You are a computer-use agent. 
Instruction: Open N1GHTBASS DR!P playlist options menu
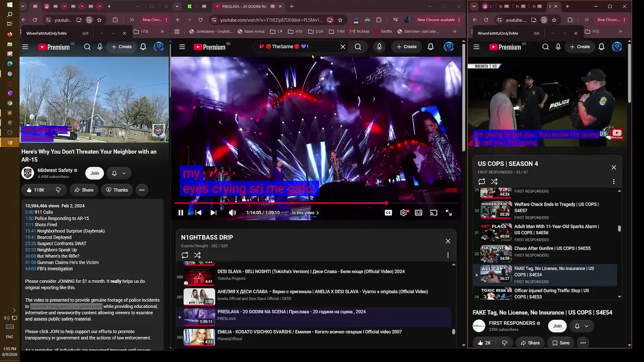coord(448,255)
